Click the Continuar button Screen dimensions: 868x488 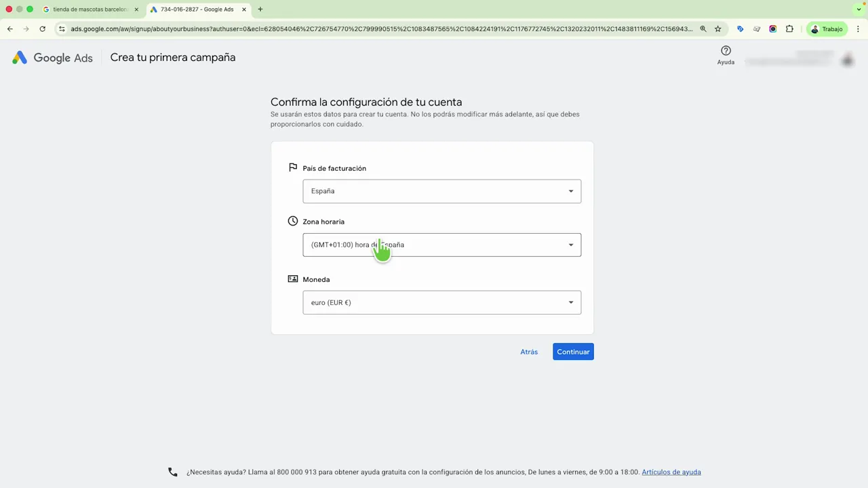click(573, 352)
